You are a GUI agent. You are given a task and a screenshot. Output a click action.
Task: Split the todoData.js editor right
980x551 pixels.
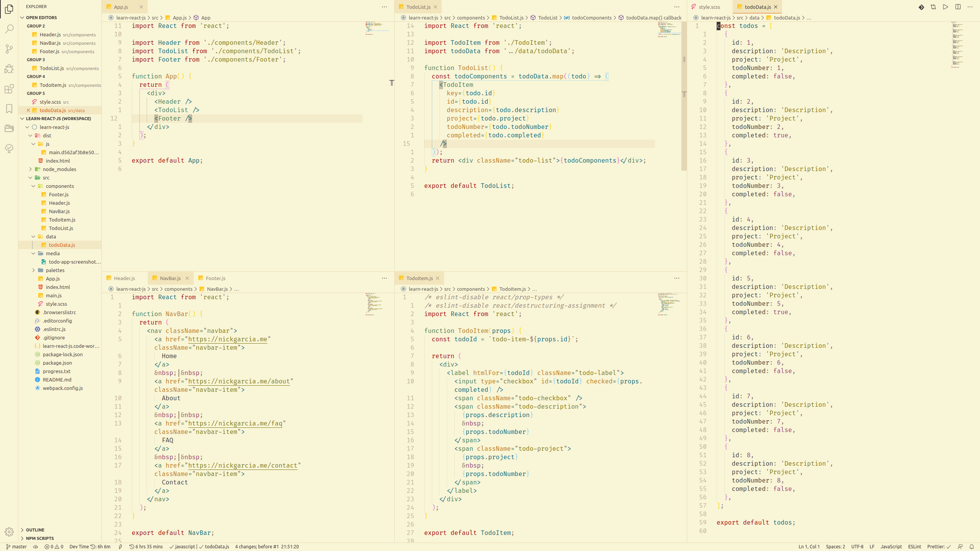coord(958,7)
